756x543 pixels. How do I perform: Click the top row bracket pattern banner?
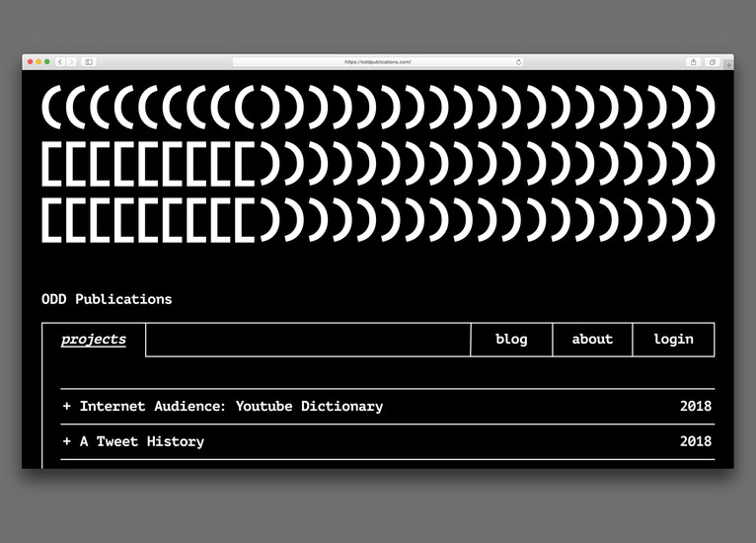tap(378, 108)
